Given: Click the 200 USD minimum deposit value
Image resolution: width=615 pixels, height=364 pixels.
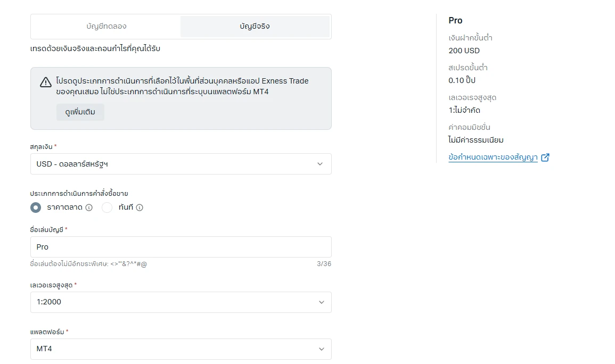Looking at the screenshot, I should pyautogui.click(x=464, y=51).
